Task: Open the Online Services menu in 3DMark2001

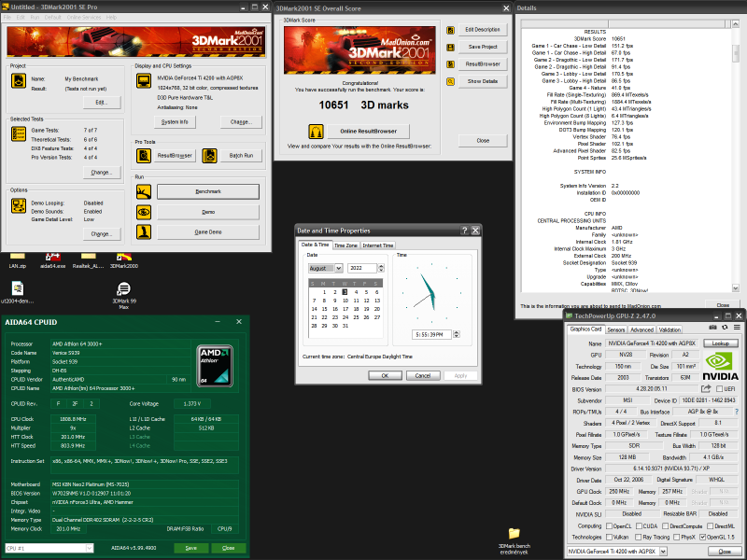Action: pos(84,17)
